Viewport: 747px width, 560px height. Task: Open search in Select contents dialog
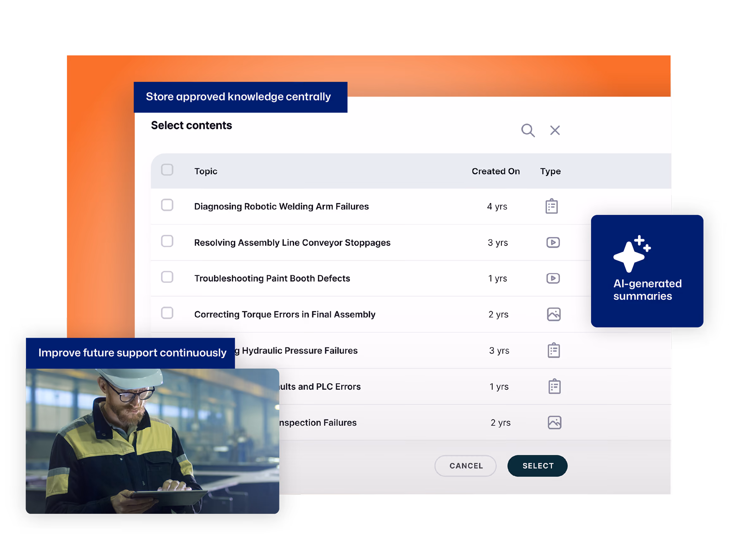[x=528, y=130]
